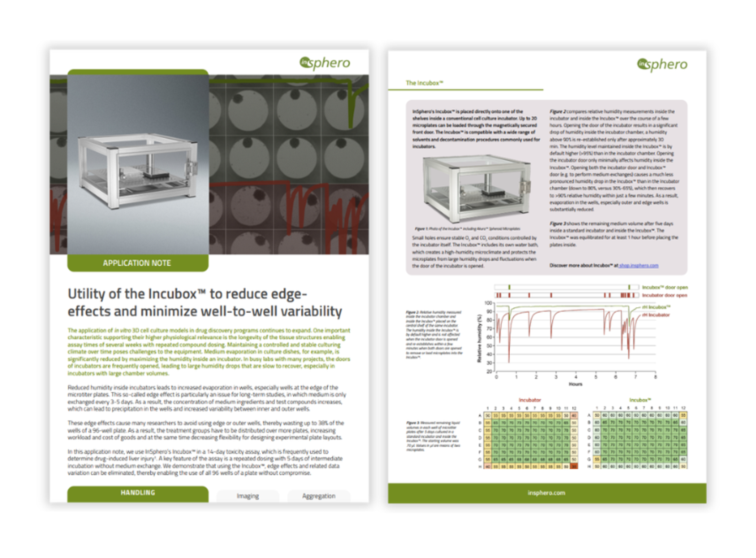Click the 'Hours' axis label
The height and width of the screenshot is (558, 756).
click(575, 384)
